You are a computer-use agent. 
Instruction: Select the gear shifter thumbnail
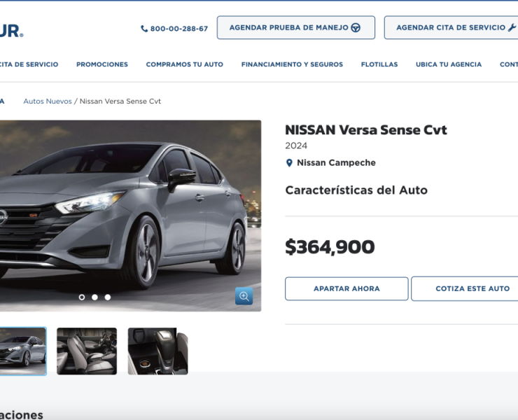point(158,351)
